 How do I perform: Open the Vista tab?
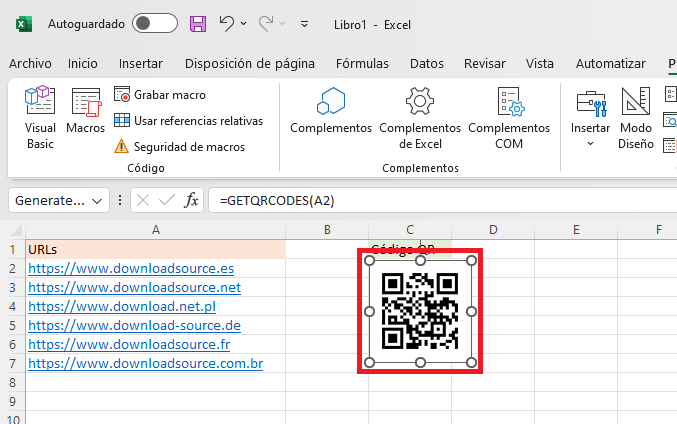[x=539, y=63]
